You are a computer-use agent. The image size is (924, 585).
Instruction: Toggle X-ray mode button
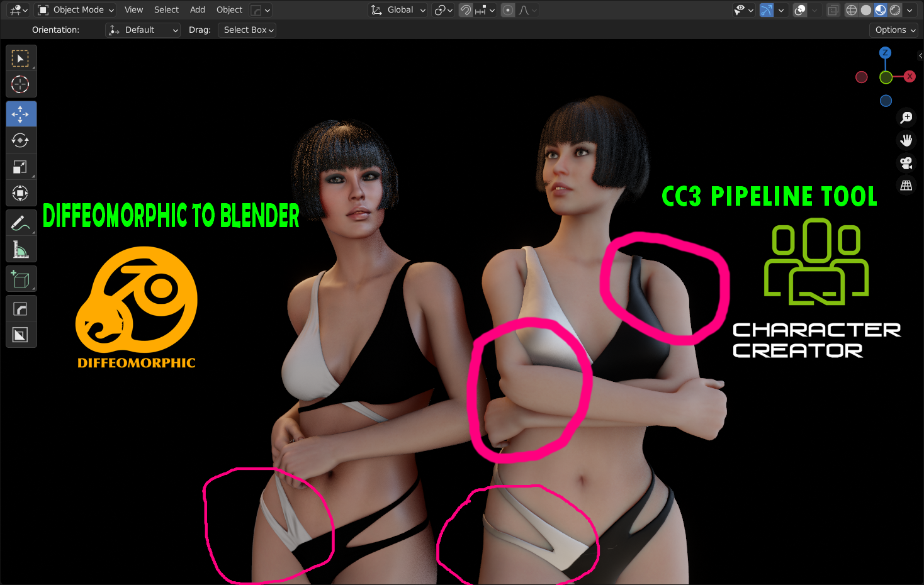coord(833,10)
